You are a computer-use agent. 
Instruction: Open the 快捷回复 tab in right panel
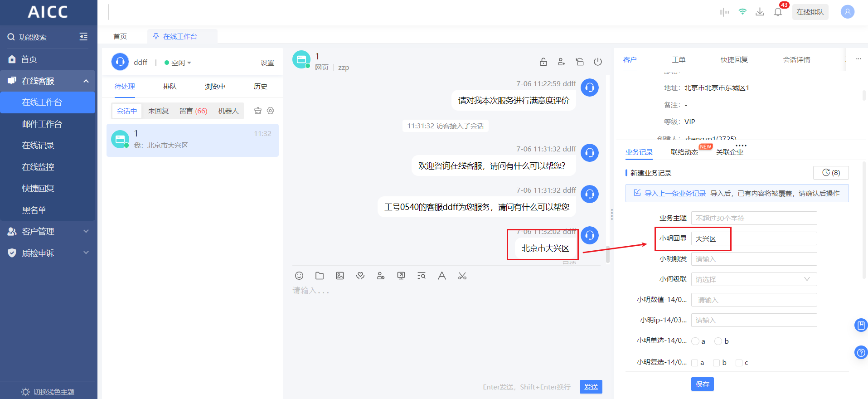tap(734, 60)
